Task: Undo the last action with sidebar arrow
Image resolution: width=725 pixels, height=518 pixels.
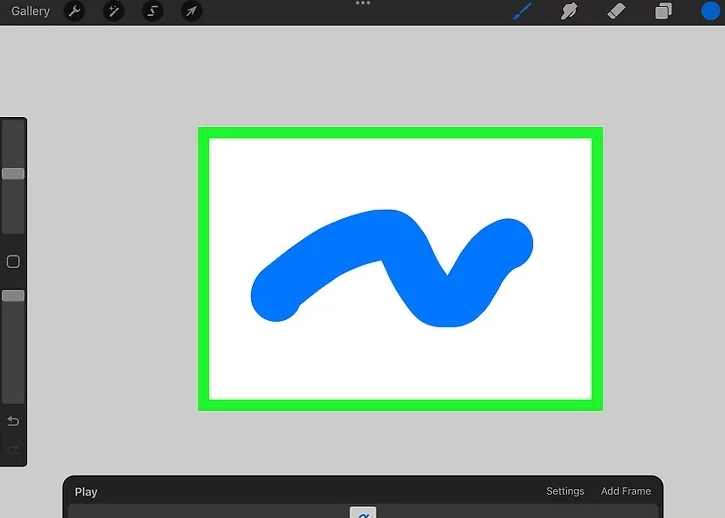Action: pyautogui.click(x=13, y=421)
